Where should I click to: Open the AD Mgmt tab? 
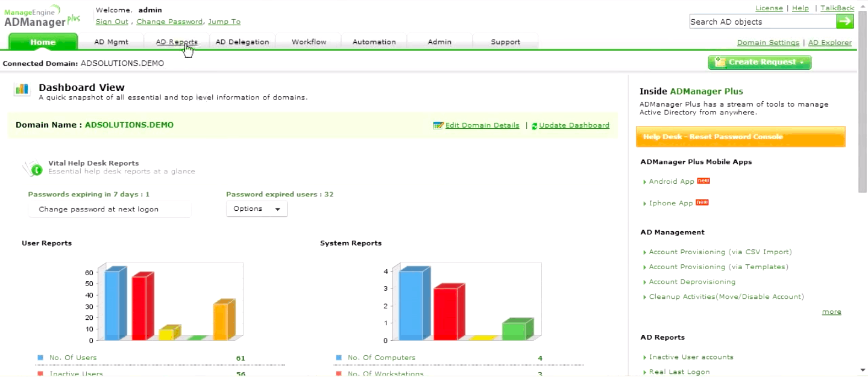click(x=111, y=42)
